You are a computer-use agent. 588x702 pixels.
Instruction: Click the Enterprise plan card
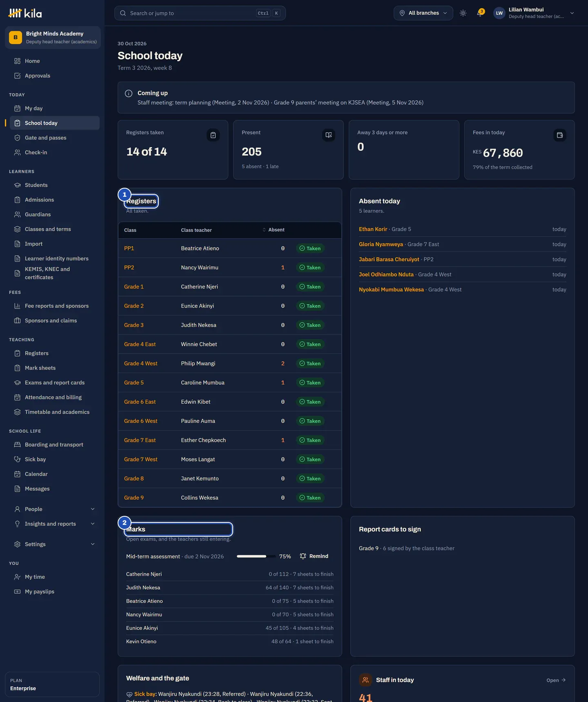52,684
